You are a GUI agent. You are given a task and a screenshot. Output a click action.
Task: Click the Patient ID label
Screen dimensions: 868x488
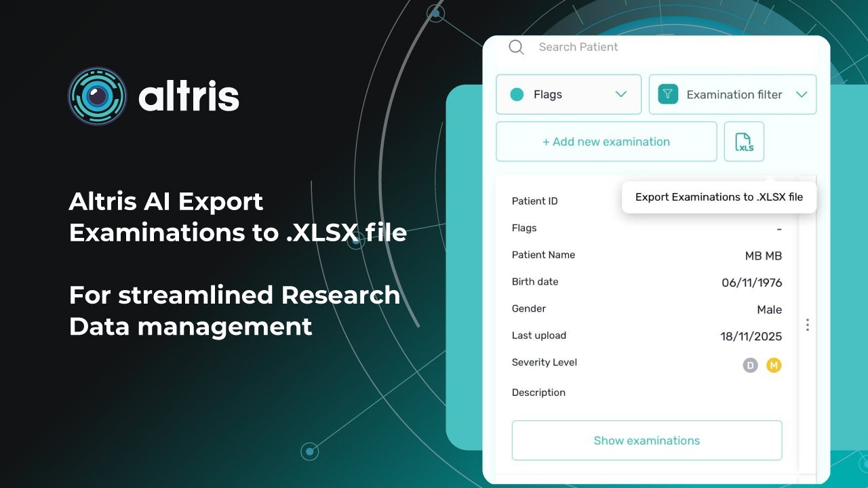pyautogui.click(x=534, y=201)
